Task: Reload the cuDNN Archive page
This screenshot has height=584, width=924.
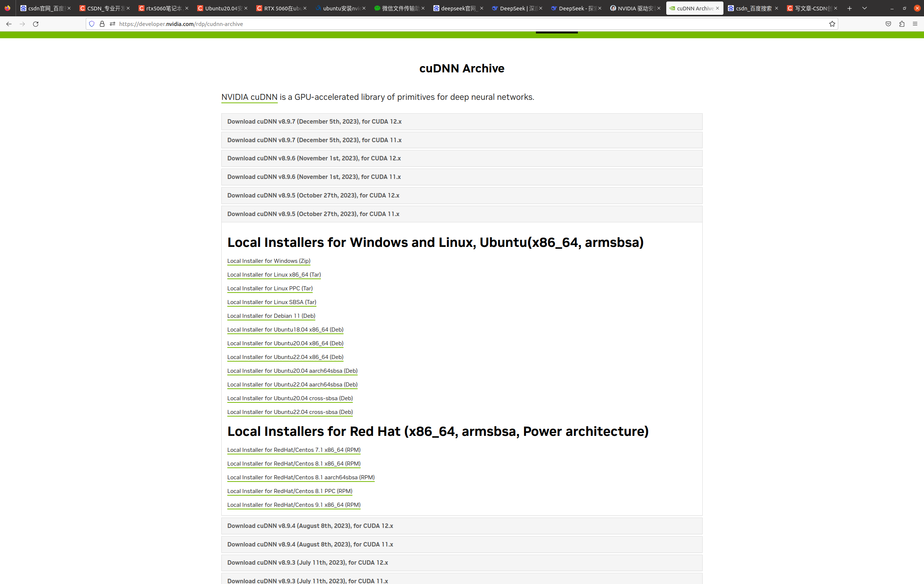Action: tap(36, 24)
